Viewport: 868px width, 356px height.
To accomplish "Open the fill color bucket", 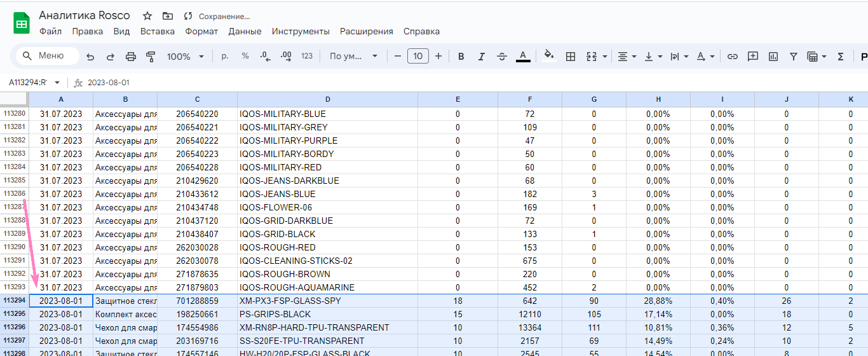I will [x=550, y=56].
